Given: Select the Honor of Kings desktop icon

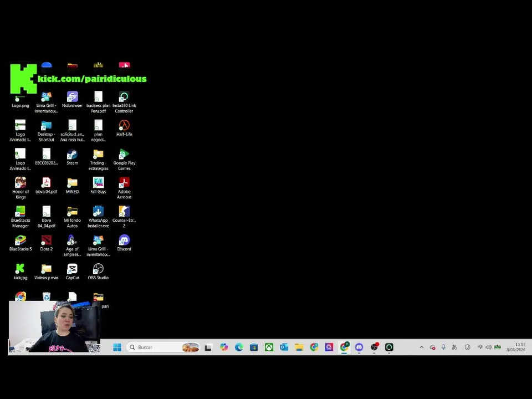Looking at the screenshot, I should tap(21, 188).
